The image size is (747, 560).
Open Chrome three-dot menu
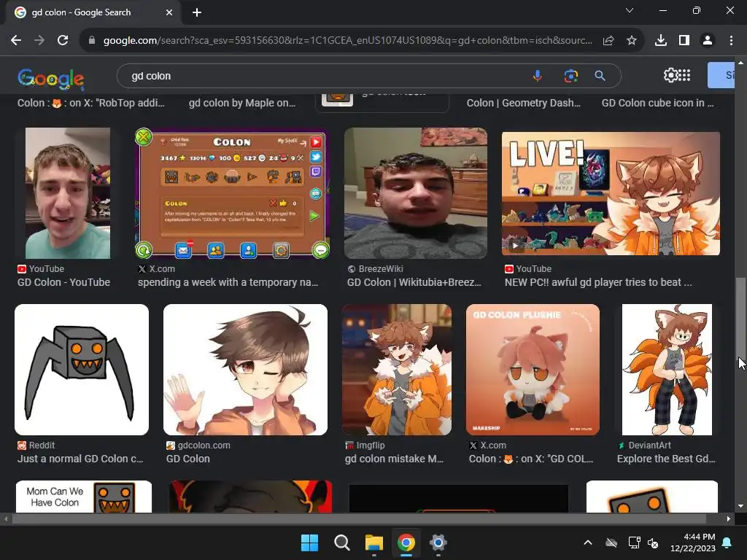pos(731,41)
